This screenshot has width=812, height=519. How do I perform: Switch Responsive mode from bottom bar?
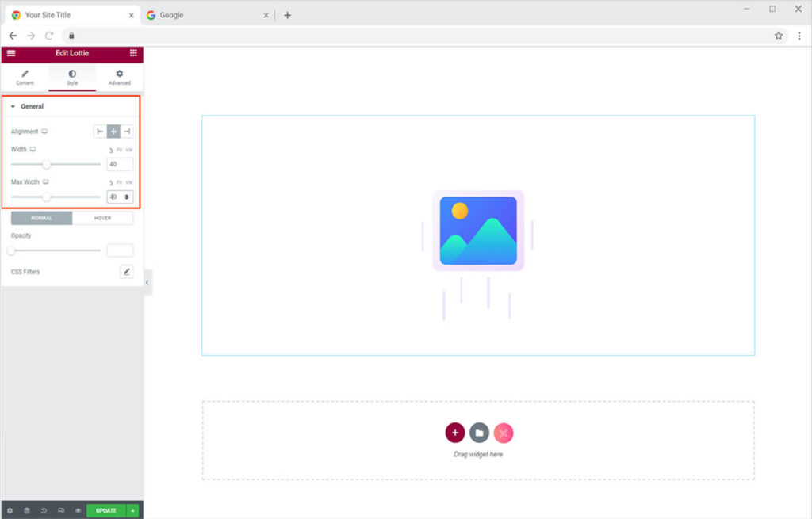click(x=61, y=511)
